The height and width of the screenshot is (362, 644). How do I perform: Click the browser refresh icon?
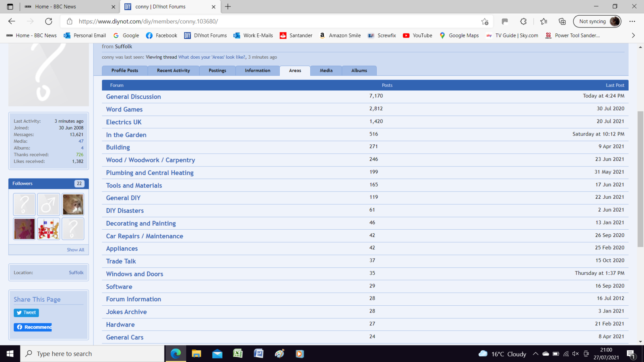pos(49,21)
